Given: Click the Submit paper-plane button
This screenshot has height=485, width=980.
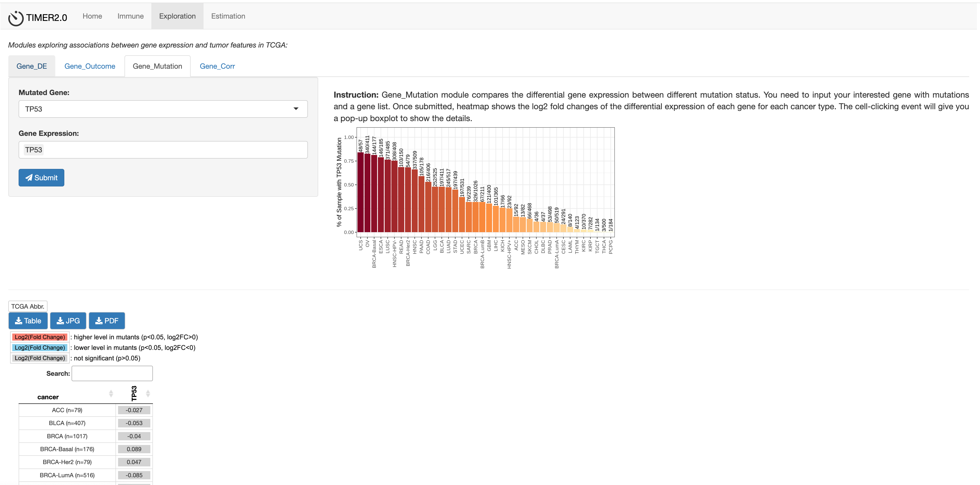Looking at the screenshot, I should 42,178.
